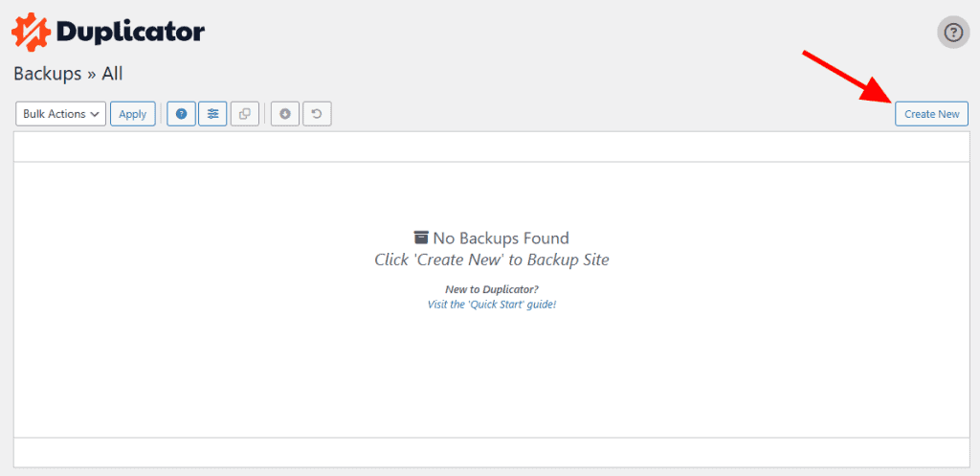Click the Duplicator logo
The height and width of the screenshot is (476, 980).
[x=108, y=34]
